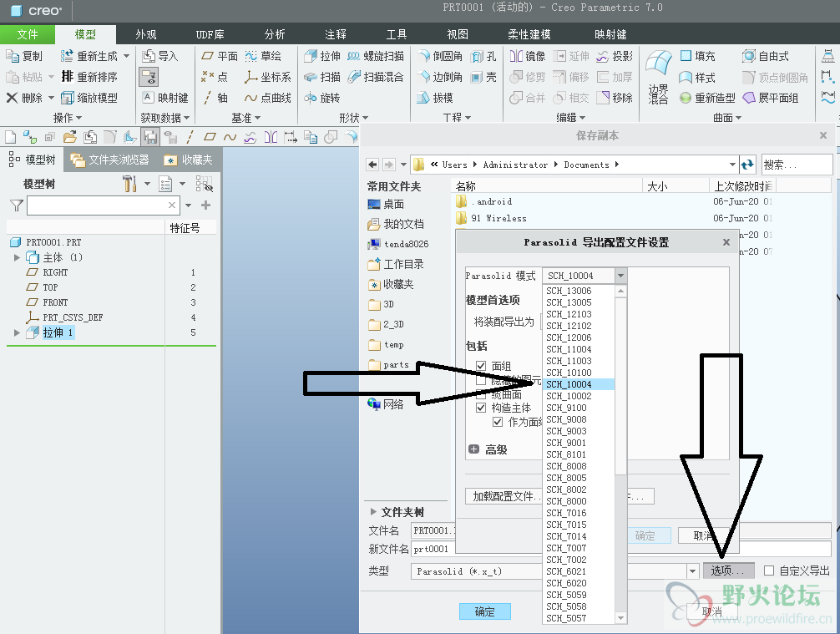Click the 投影 project tool
Screen dimensions: 840x634
[615, 56]
